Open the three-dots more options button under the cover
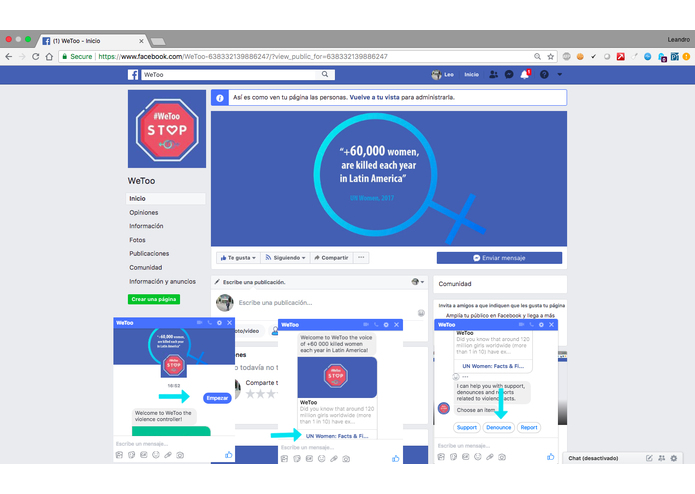Screen dimensions: 695x494 click(x=361, y=258)
